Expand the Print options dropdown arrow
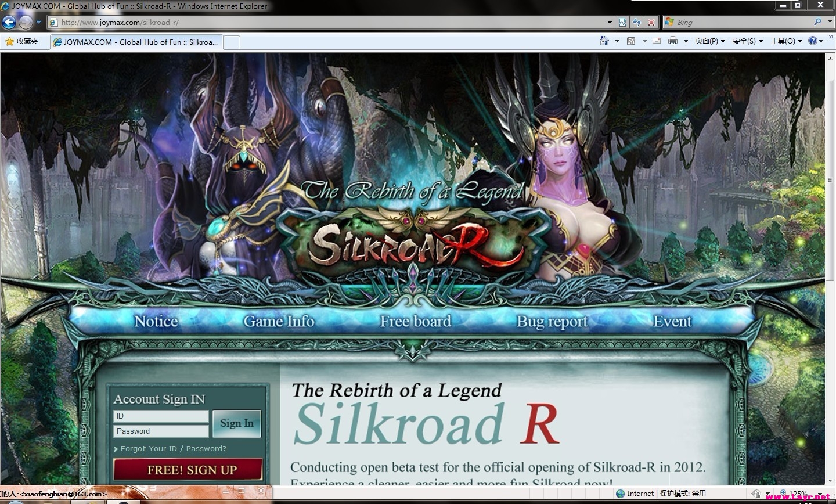Image resolution: width=836 pixels, height=504 pixels. [686, 41]
